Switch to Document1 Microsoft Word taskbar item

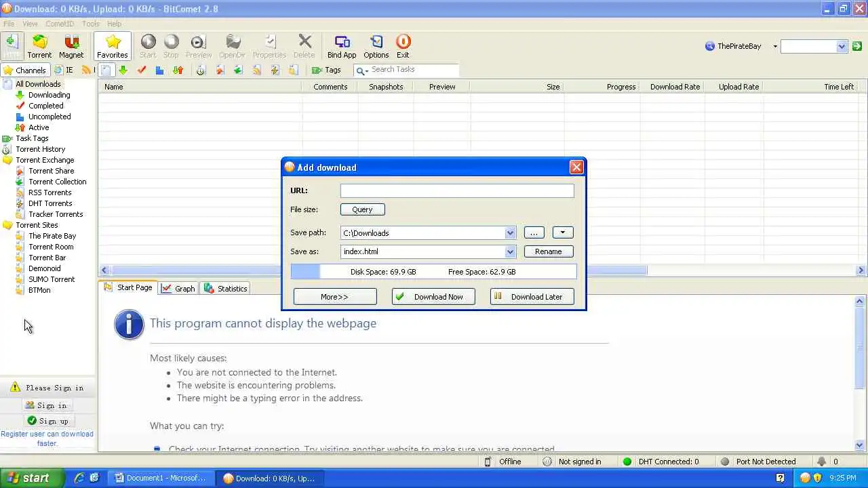pyautogui.click(x=161, y=478)
